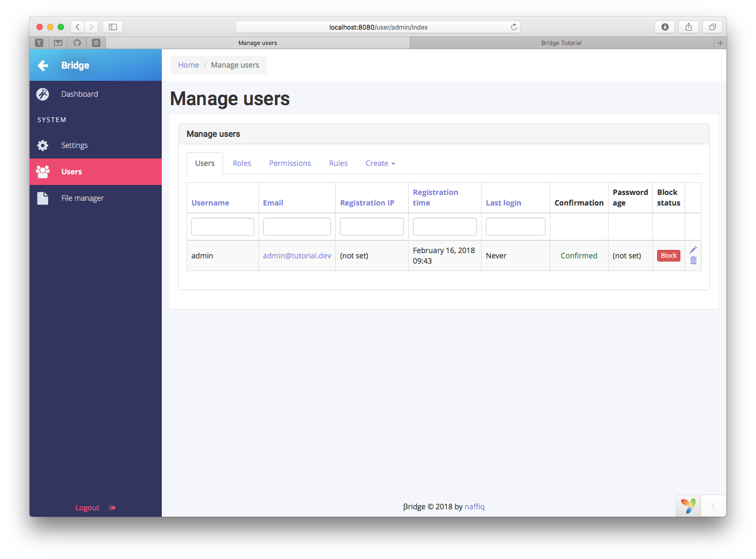Toggle Safari sidebar button
This screenshot has width=756, height=559.
113,27
